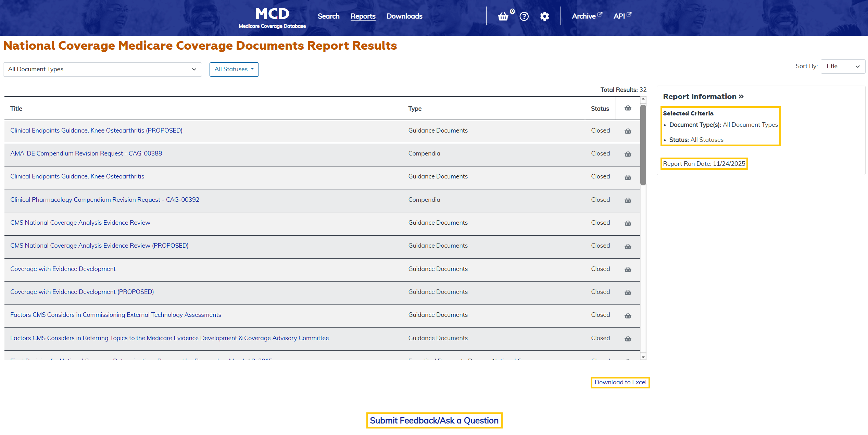Screen dimensions: 868x435
Task: Open the settings gear icon
Action: click(544, 16)
